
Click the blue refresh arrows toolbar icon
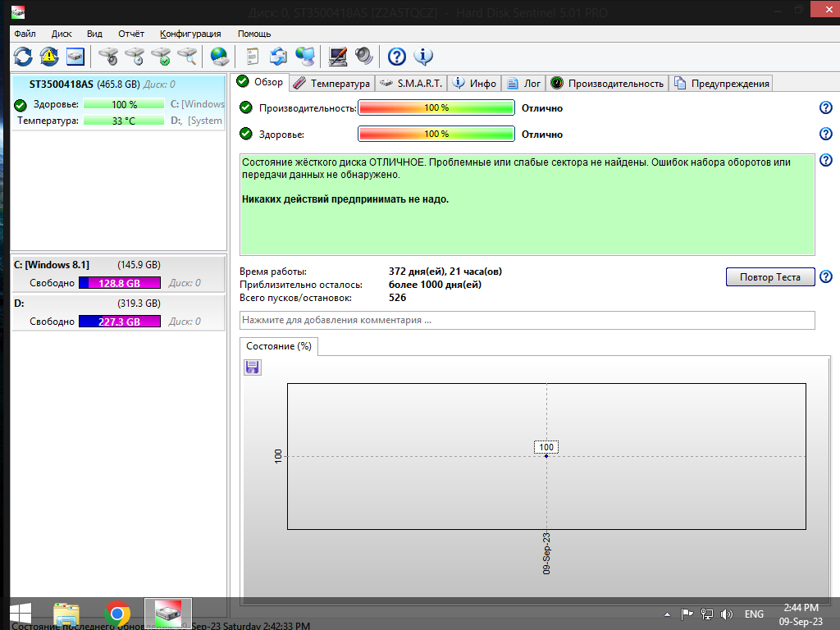coord(23,57)
